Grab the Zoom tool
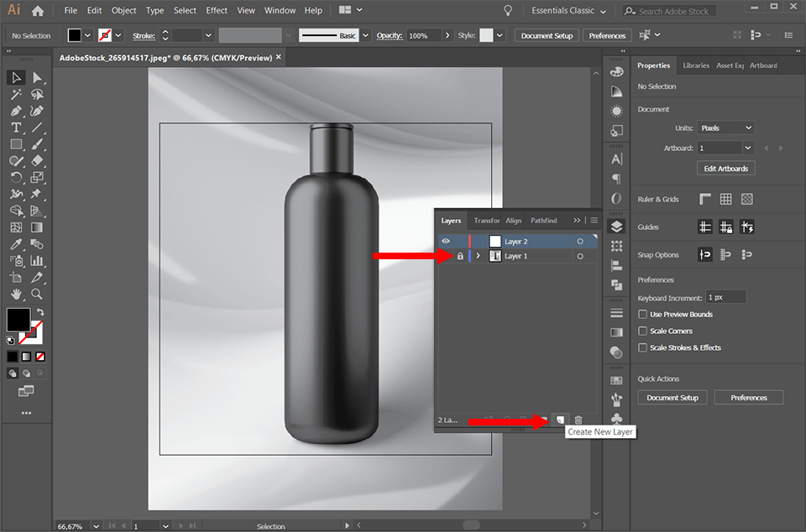The image size is (806, 532). [36, 295]
